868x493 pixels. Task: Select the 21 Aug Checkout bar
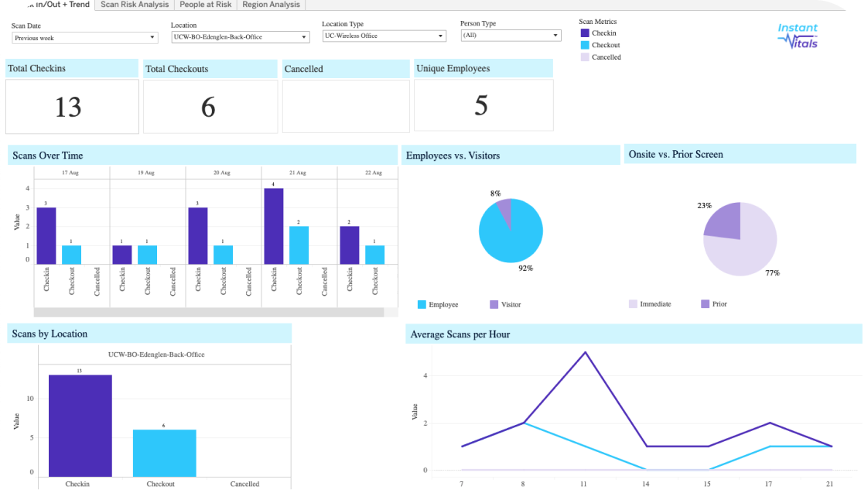tap(299, 245)
